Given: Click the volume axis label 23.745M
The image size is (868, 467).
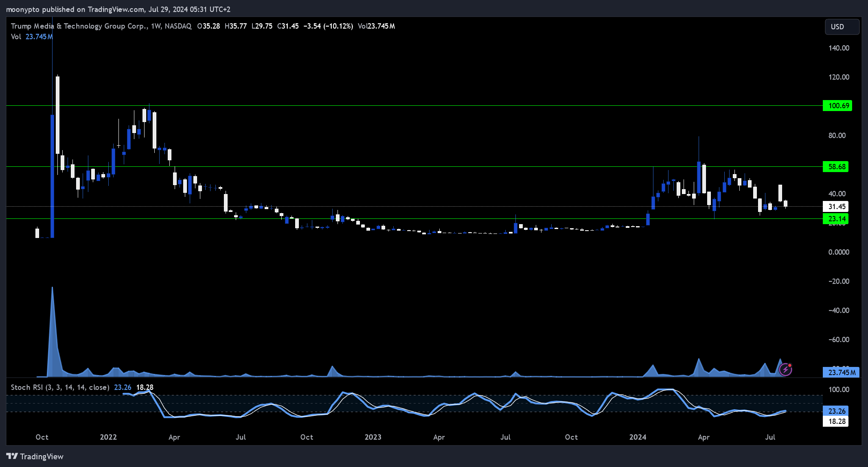Looking at the screenshot, I should (841, 372).
